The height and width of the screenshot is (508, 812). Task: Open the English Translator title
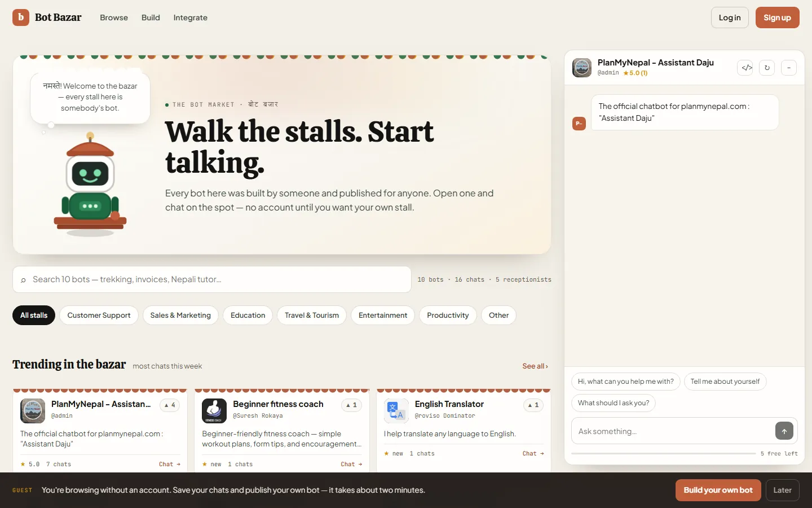coord(449,404)
